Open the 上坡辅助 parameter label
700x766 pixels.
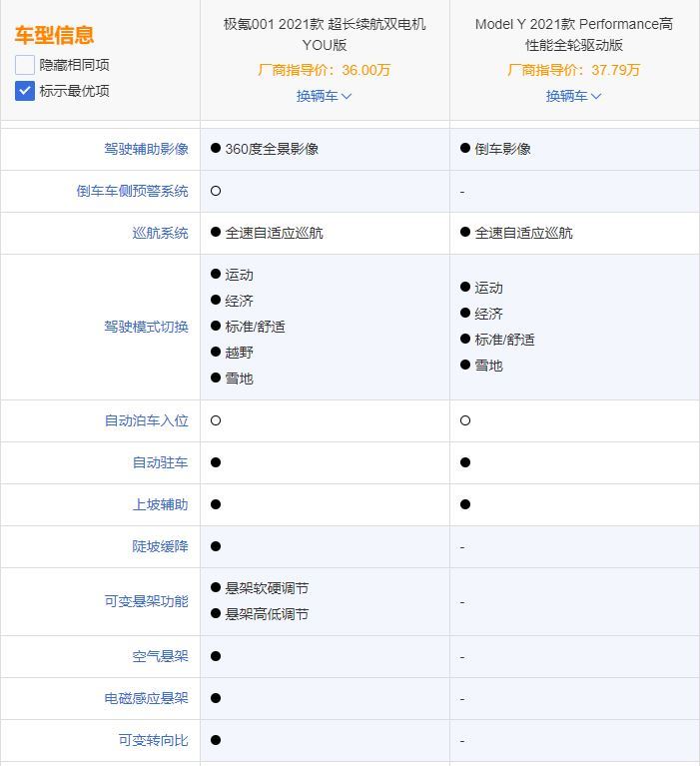pyautogui.click(x=160, y=504)
